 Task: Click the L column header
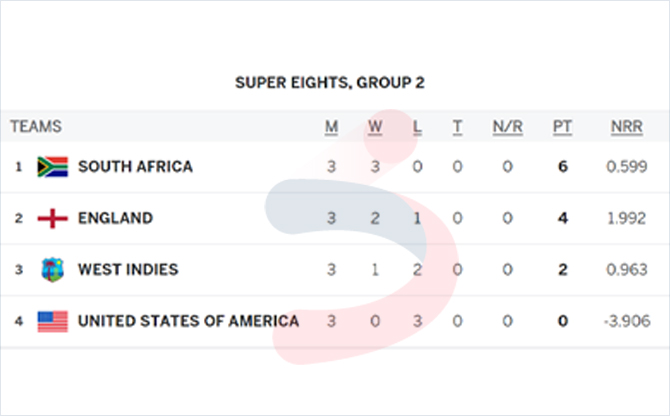click(x=417, y=127)
